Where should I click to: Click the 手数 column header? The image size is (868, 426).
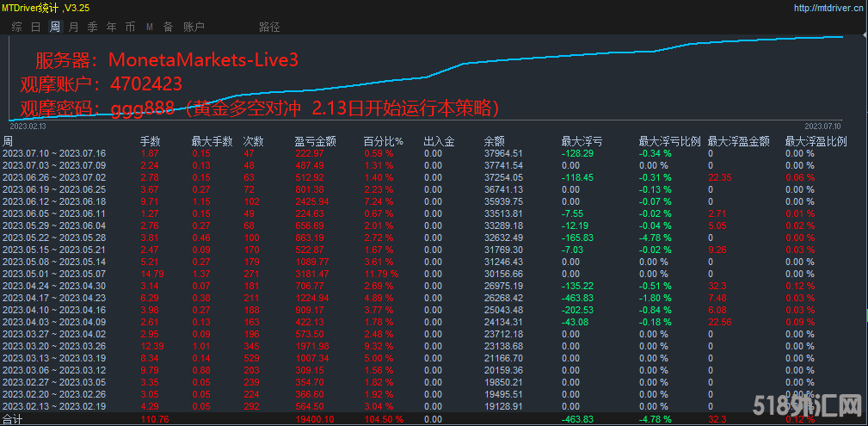point(151,141)
